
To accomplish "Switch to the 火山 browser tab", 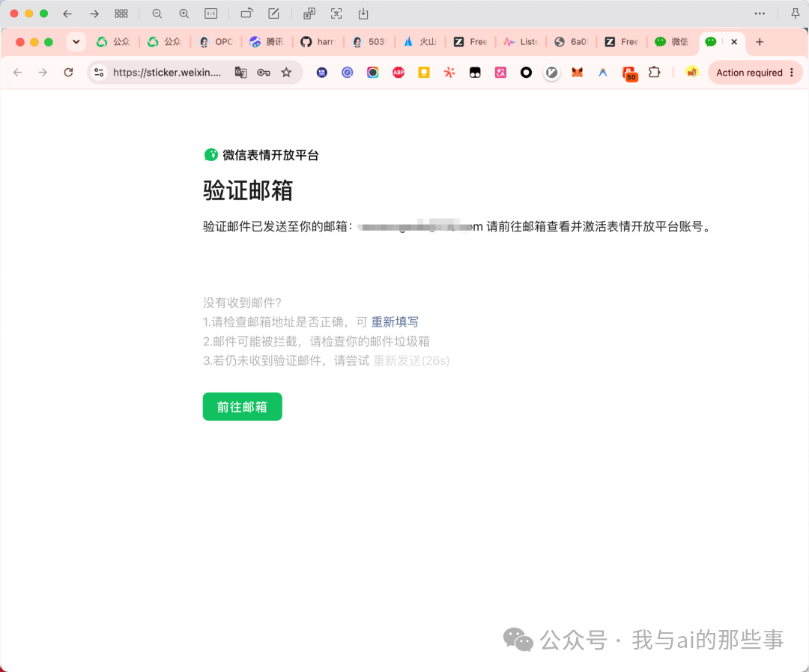I will [x=419, y=42].
